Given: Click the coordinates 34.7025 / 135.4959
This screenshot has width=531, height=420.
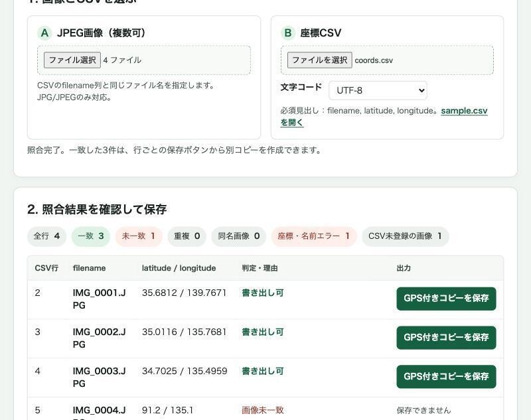Looking at the screenshot, I should coord(185,371).
